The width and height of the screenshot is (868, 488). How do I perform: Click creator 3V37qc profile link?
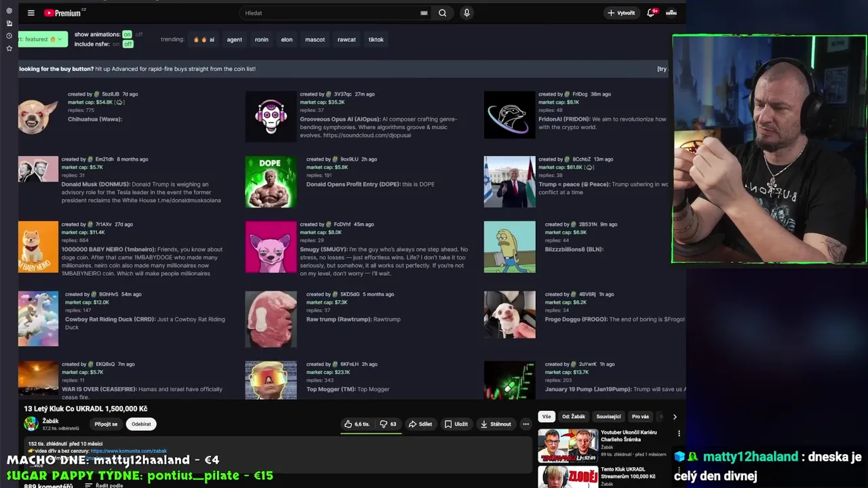tap(342, 94)
